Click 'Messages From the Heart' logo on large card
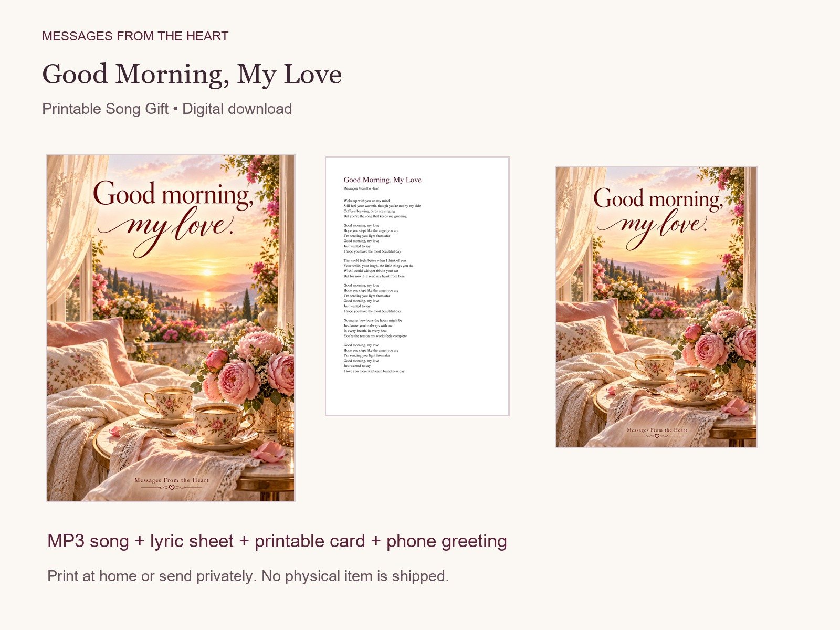 click(x=172, y=483)
